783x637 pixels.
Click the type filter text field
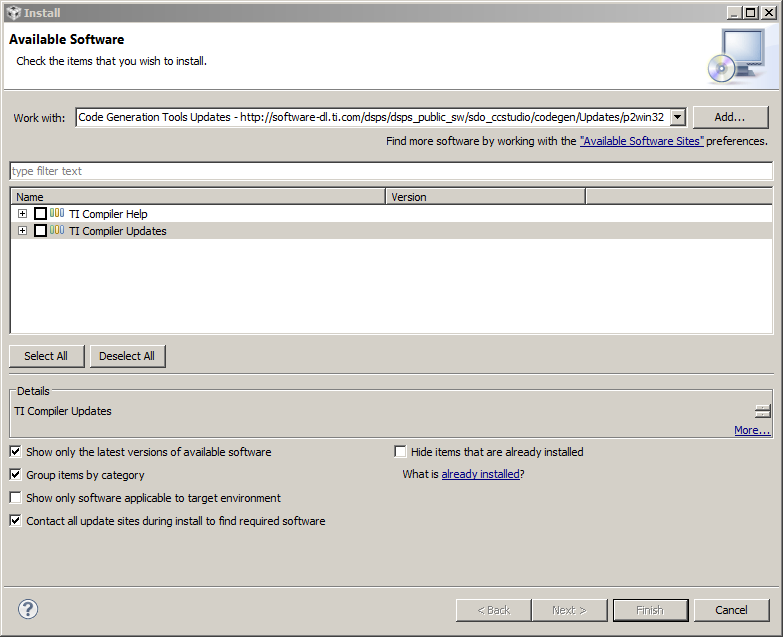tap(391, 171)
